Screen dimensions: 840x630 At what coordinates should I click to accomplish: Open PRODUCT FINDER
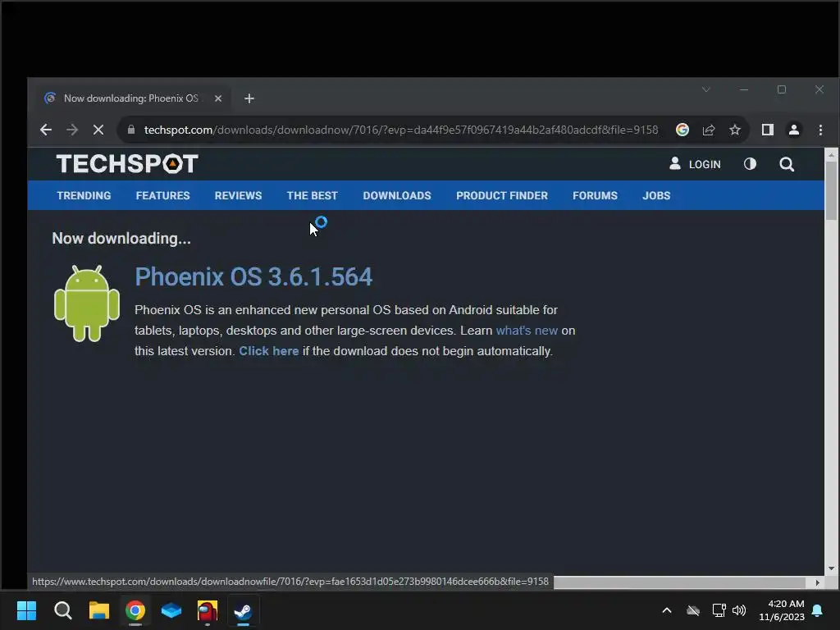tap(502, 195)
